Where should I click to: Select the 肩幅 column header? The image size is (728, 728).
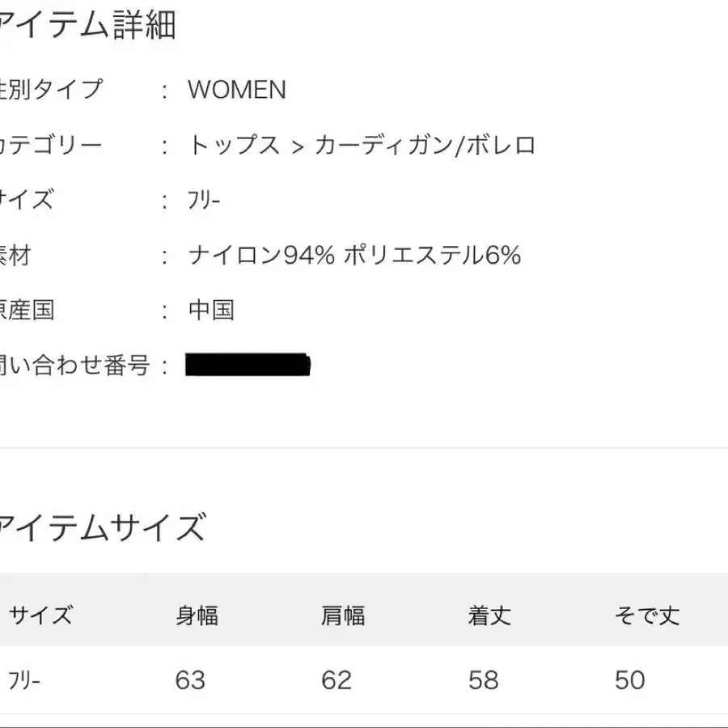point(343,616)
